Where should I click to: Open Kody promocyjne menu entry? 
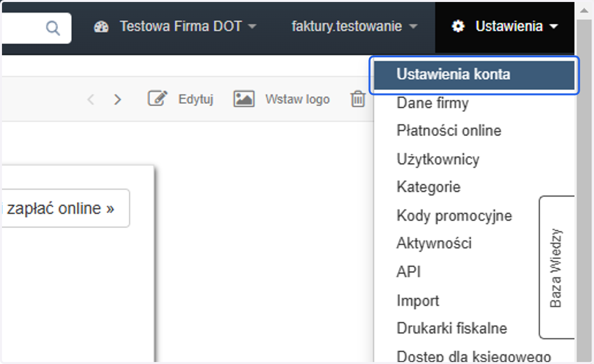pyautogui.click(x=455, y=216)
